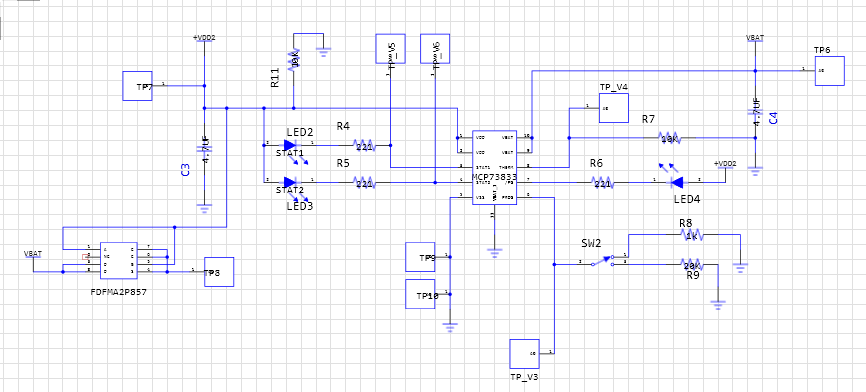Select the TP_V3 test point
Viewport: 866px width, 392px height.
click(x=524, y=354)
